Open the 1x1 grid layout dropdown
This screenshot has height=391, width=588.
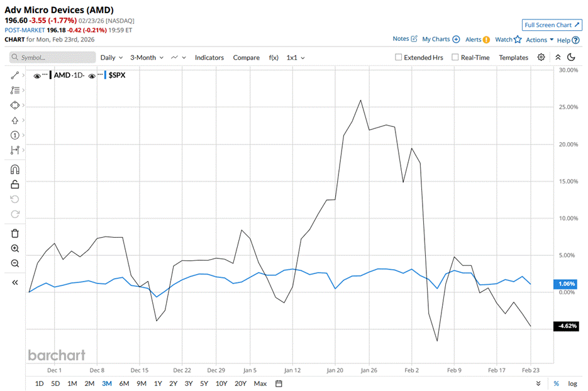pos(296,57)
